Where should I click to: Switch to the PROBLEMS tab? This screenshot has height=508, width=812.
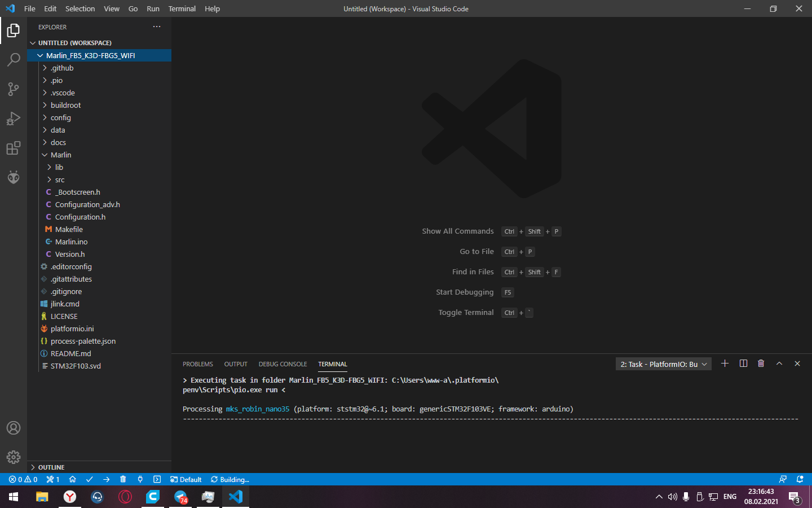pos(198,364)
